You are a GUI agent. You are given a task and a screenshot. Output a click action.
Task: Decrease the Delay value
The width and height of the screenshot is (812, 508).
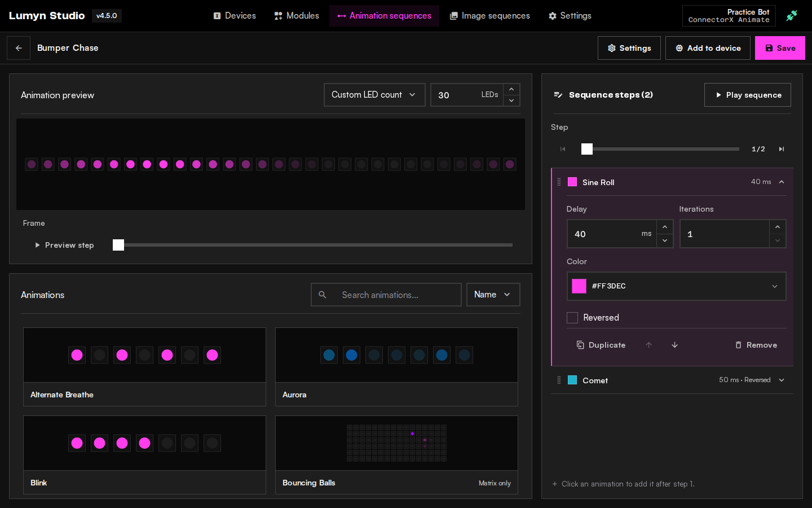click(665, 240)
